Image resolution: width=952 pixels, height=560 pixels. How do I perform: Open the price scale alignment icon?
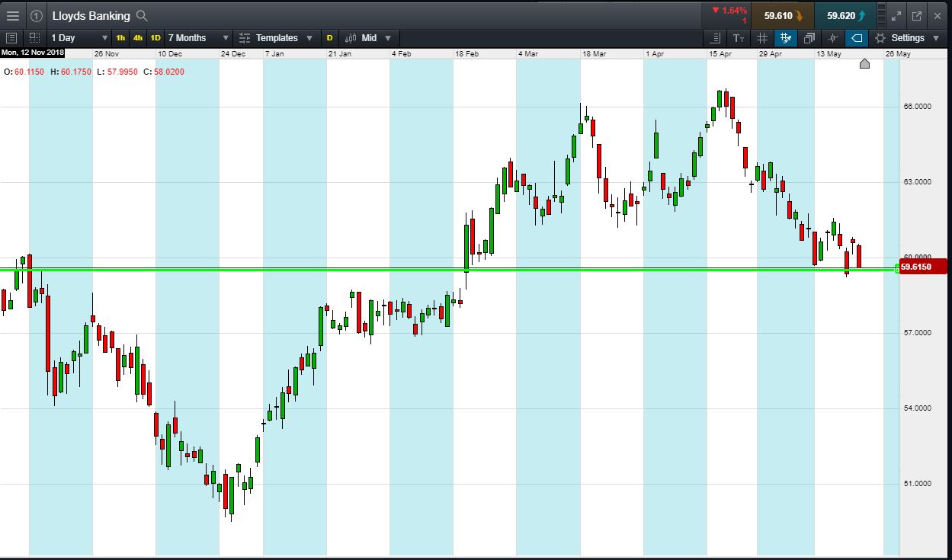point(714,37)
